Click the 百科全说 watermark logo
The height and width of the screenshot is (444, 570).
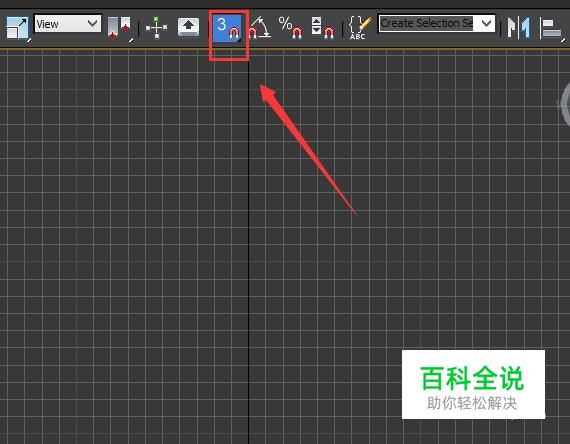click(x=472, y=378)
